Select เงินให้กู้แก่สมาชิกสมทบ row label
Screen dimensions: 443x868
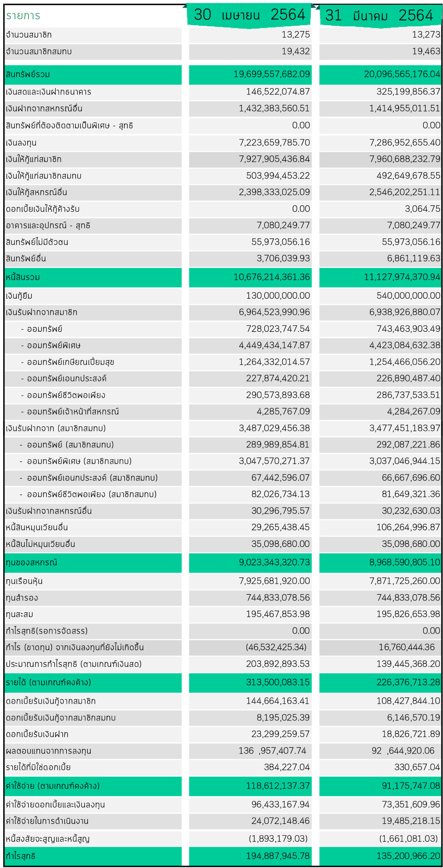coord(43,175)
